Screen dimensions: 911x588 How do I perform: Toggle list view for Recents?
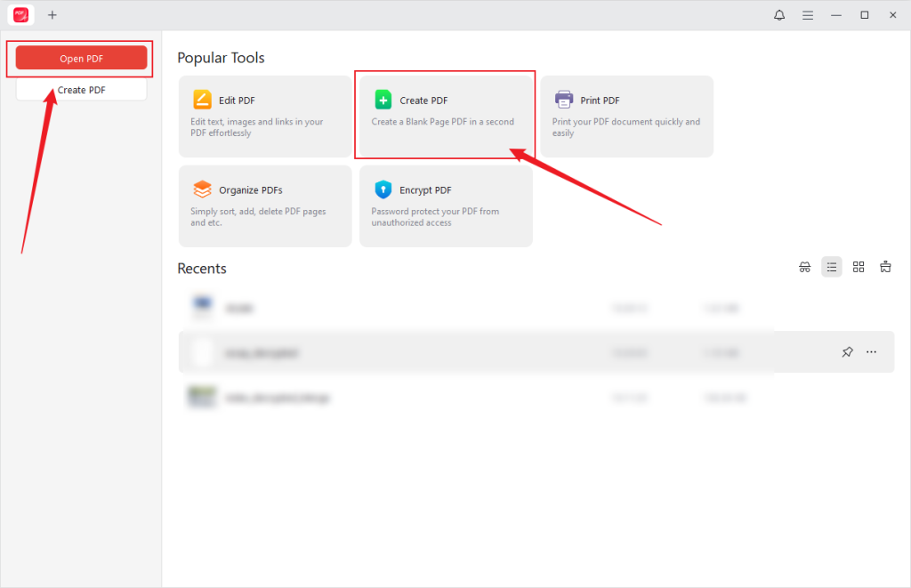[832, 266]
